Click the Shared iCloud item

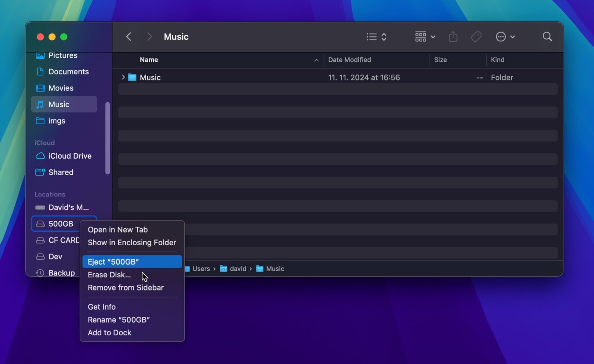click(x=61, y=172)
